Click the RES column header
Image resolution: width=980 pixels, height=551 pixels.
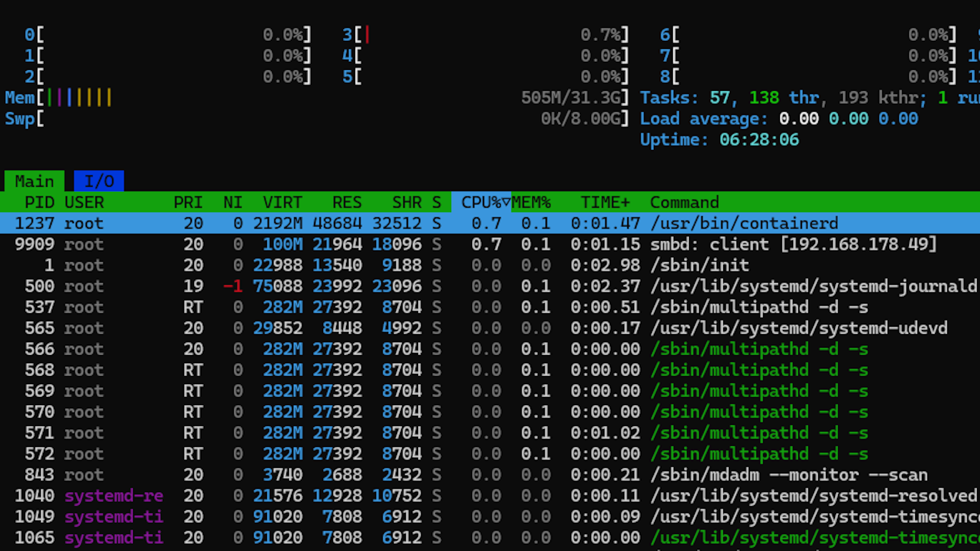point(347,203)
